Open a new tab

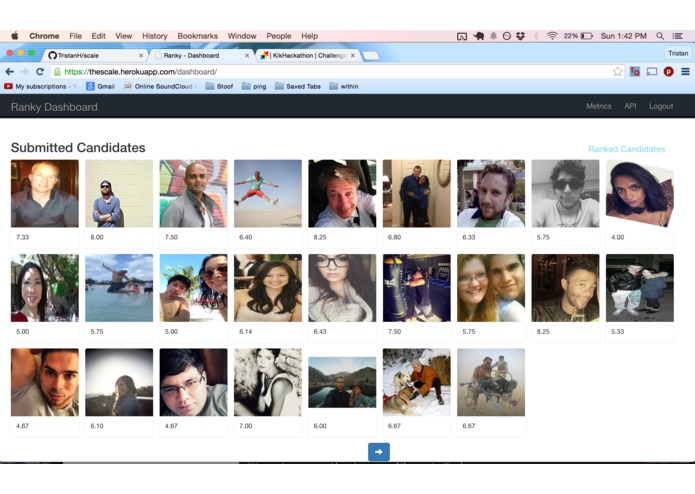[x=371, y=55]
